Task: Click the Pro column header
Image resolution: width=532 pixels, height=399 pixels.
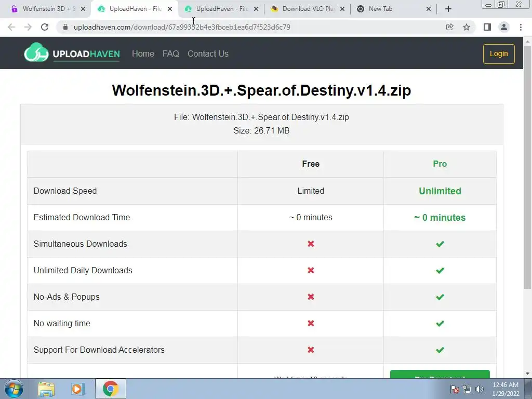Action: pyautogui.click(x=440, y=164)
